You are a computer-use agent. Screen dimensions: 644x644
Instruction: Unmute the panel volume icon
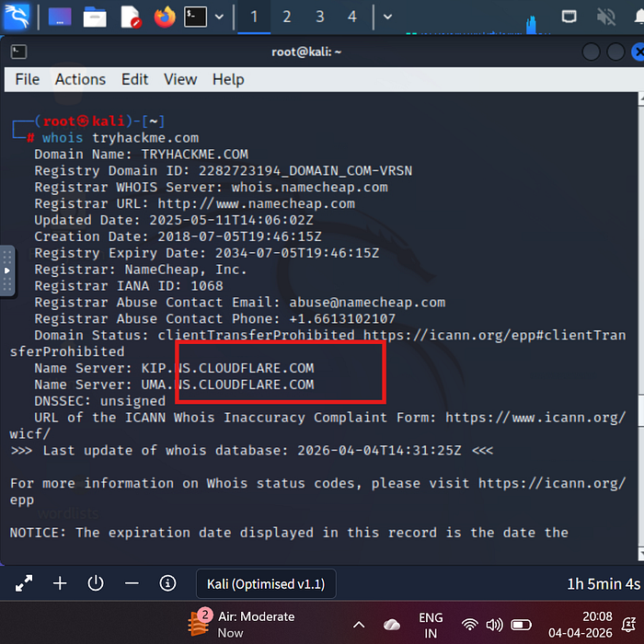(605, 17)
